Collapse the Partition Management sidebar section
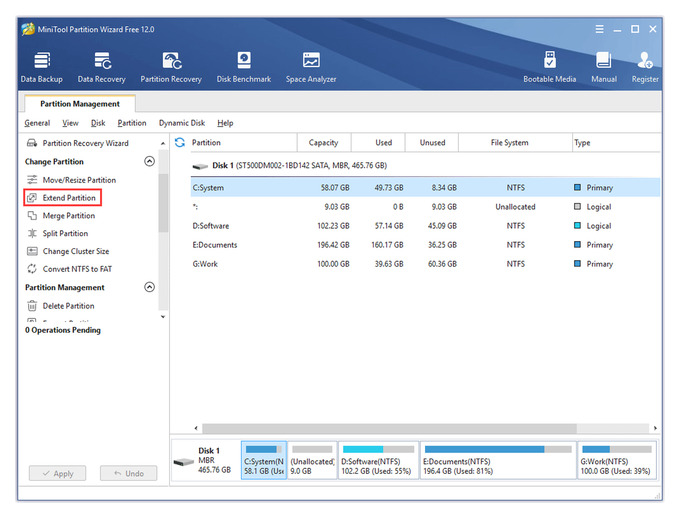 tap(149, 287)
